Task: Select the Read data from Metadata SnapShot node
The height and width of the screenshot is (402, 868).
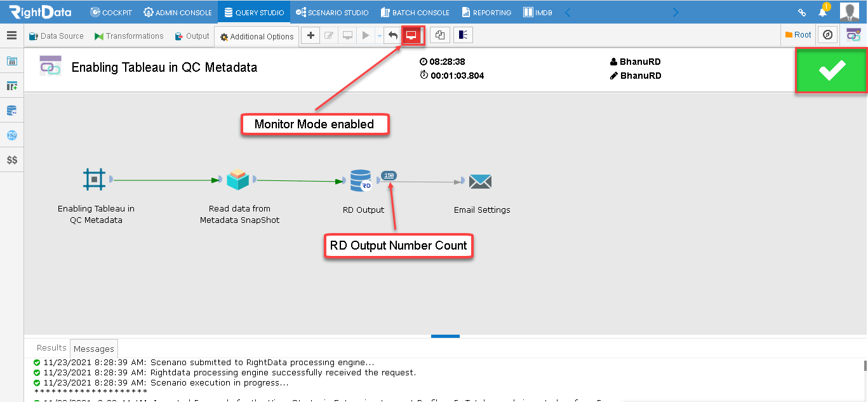Action: coord(238,180)
